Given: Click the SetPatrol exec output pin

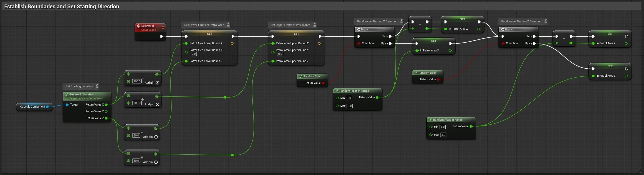Looking at the screenshot, I should coord(162,36).
